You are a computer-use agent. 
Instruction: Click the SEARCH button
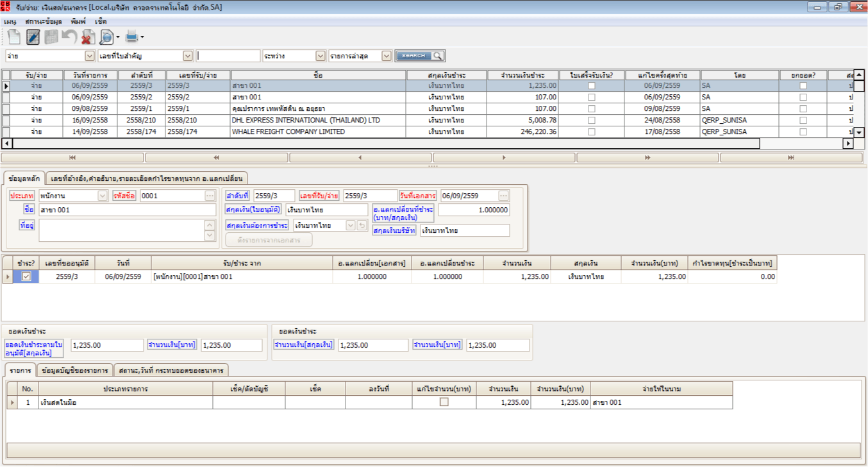[x=420, y=56]
